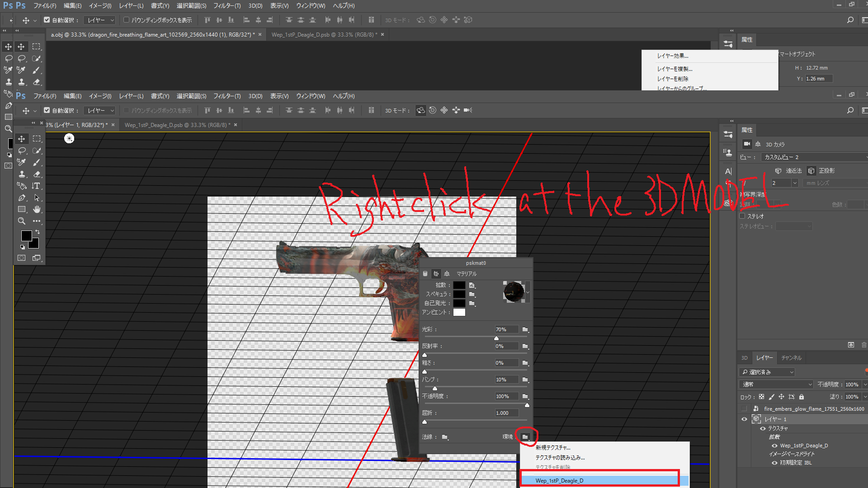Image resolution: width=868 pixels, height=488 pixels.
Task: Activate the Zoom tool in floating toolbox
Action: coord(22,221)
